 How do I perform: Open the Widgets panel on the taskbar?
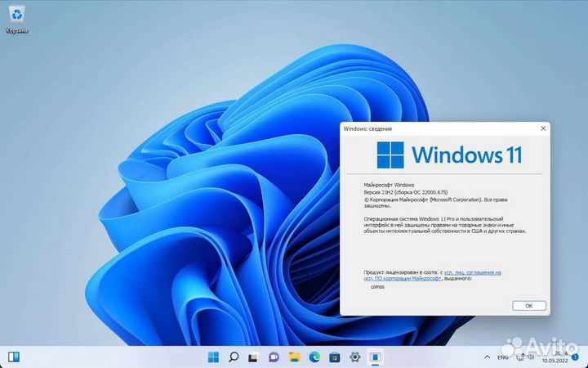coord(14,357)
